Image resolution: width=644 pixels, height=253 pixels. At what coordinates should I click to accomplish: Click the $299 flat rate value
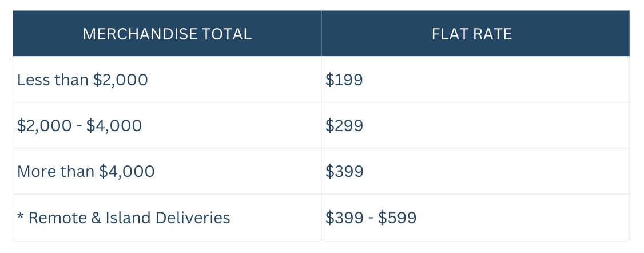(344, 125)
